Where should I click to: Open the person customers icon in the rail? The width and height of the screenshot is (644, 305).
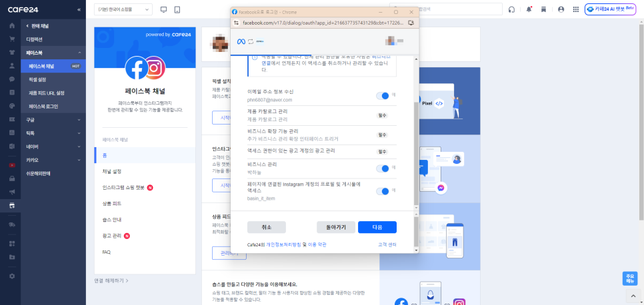[12, 66]
